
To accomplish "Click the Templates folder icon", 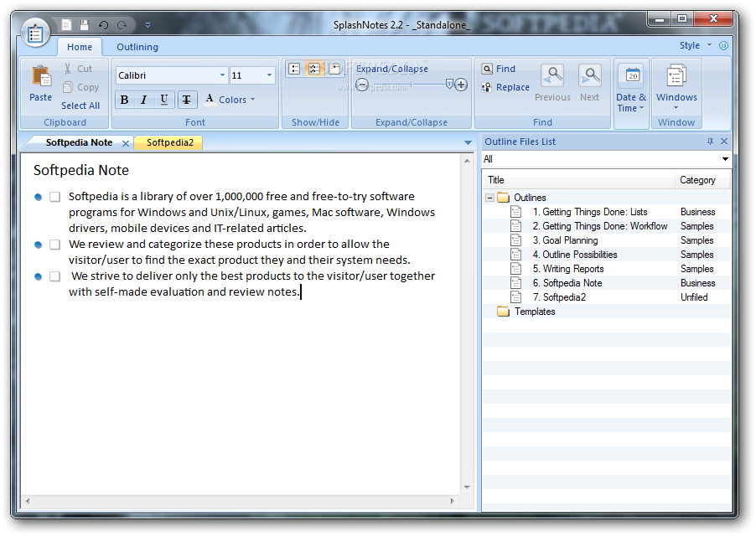I will coord(504,312).
